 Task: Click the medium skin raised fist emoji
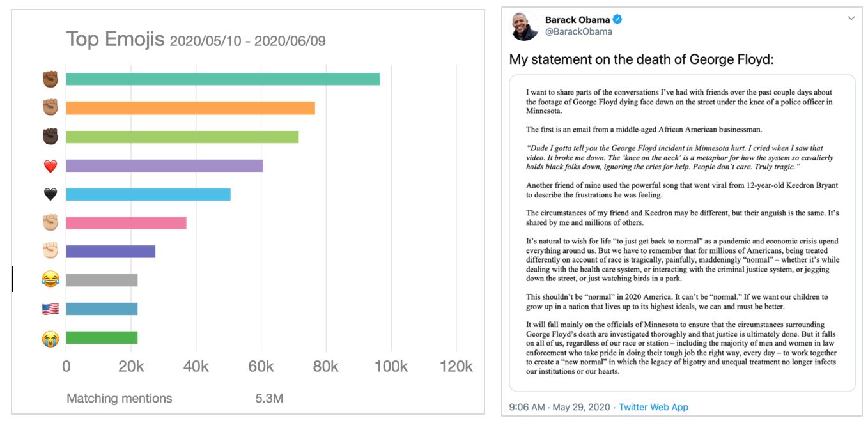click(x=50, y=108)
